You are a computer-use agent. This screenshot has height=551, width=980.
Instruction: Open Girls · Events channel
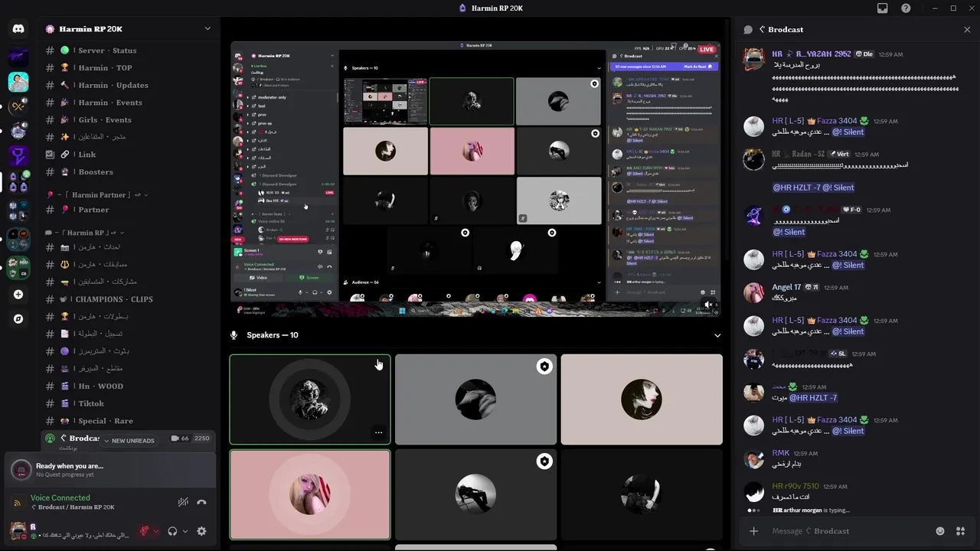point(127,120)
